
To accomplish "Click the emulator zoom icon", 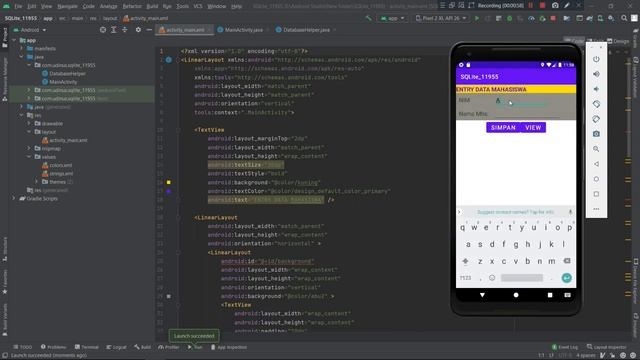I will pos(596,149).
